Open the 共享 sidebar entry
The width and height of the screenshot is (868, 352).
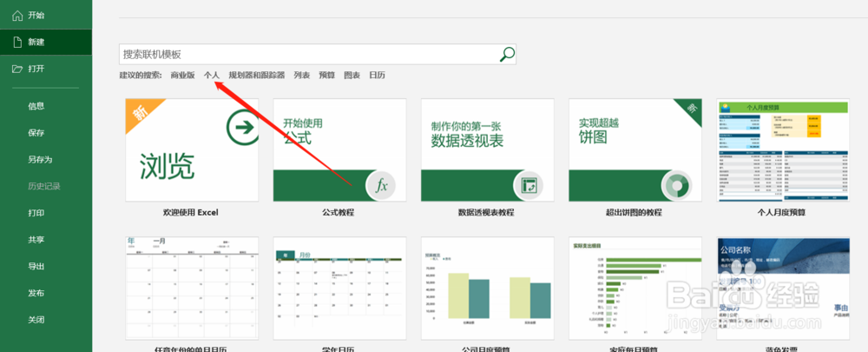coord(36,240)
